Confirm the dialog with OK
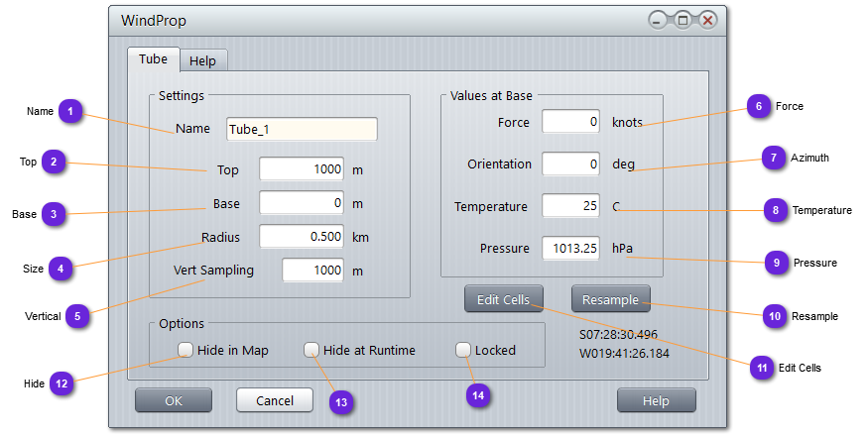 (x=174, y=400)
